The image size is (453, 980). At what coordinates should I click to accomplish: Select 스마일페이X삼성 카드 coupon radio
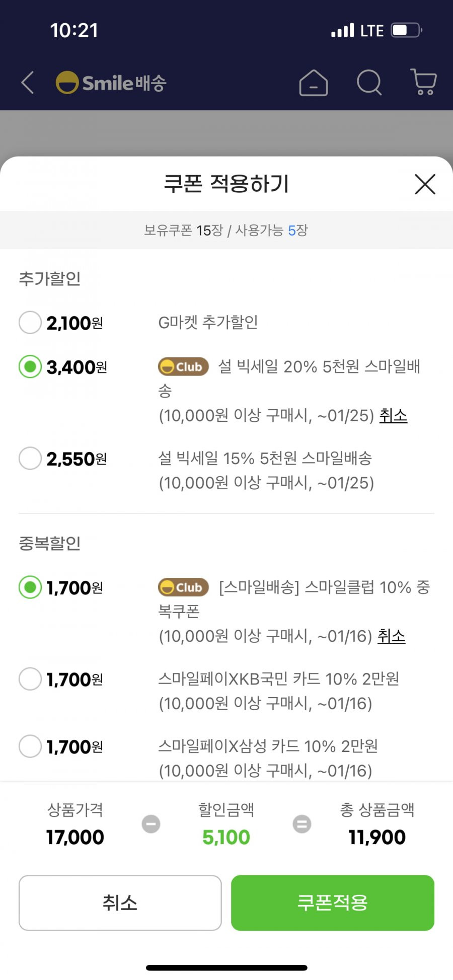point(30,746)
